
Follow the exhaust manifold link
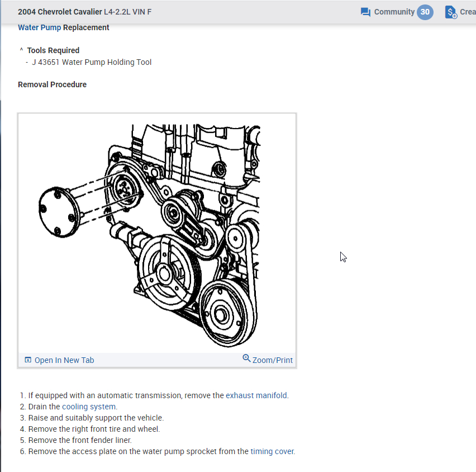256,395
